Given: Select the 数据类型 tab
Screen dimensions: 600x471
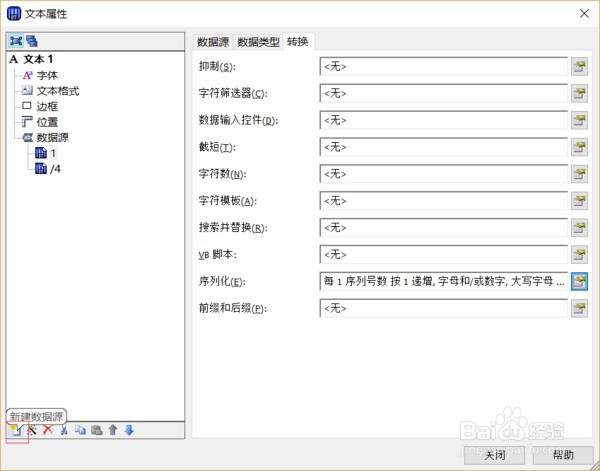Looking at the screenshot, I should [x=258, y=42].
